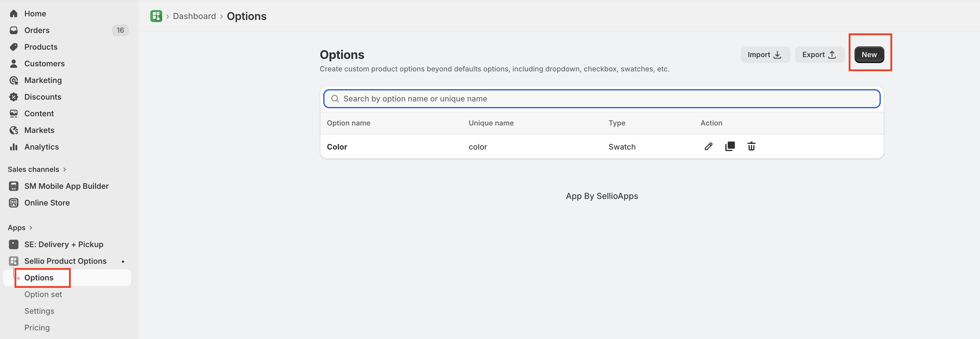Screen dimensions: 980x339
Task: Click the SM Mobile App Builder icon
Action: [x=14, y=186]
